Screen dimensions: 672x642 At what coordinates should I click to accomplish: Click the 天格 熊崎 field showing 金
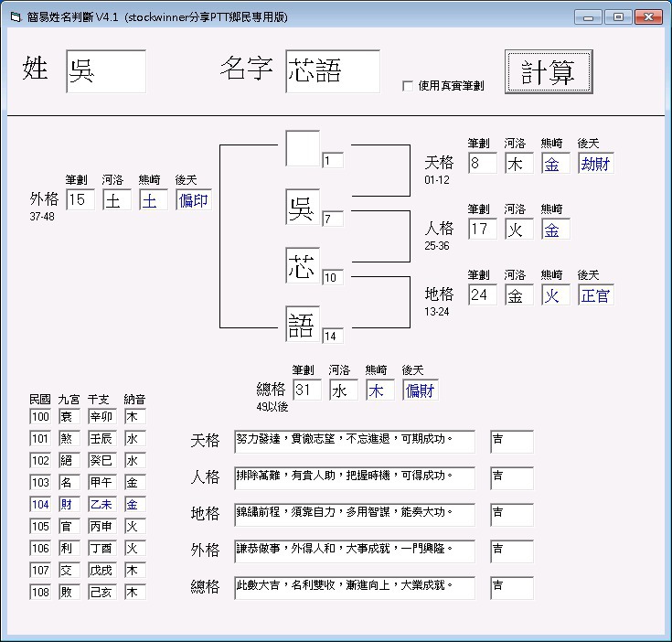(x=556, y=163)
